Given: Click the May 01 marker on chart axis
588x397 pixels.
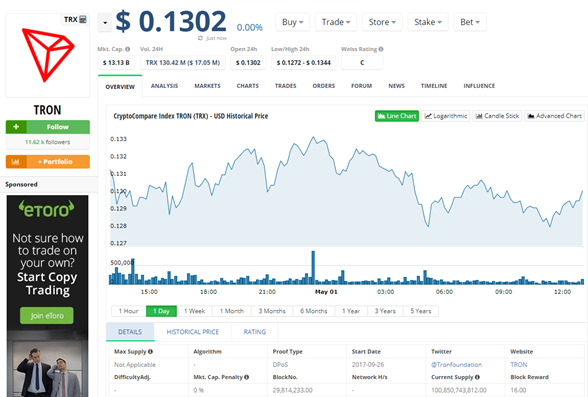Looking at the screenshot, I should point(326,292).
